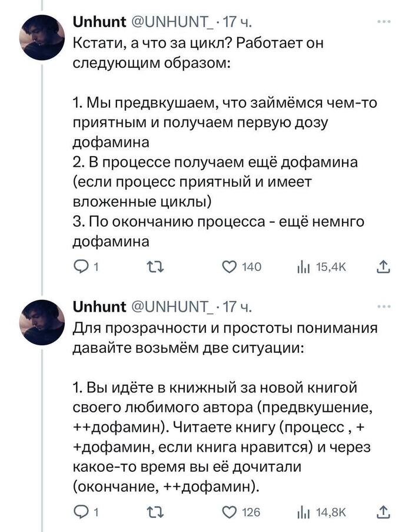The image size is (412, 532).
Task: View analytics showing 15,4K views
Action: (305, 267)
